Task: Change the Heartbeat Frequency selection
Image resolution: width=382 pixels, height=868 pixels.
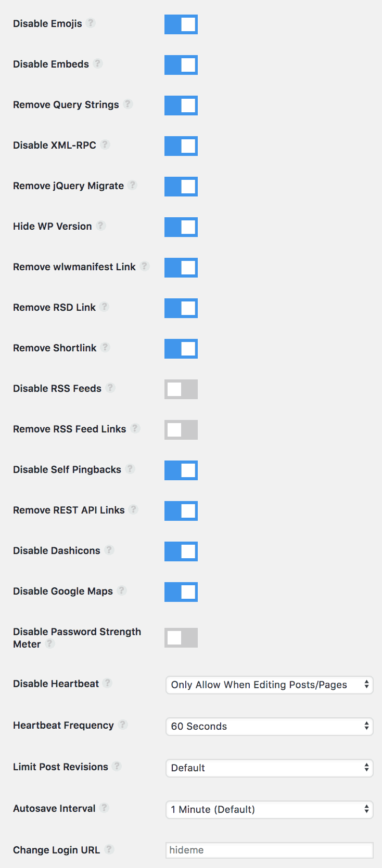Action: (269, 726)
